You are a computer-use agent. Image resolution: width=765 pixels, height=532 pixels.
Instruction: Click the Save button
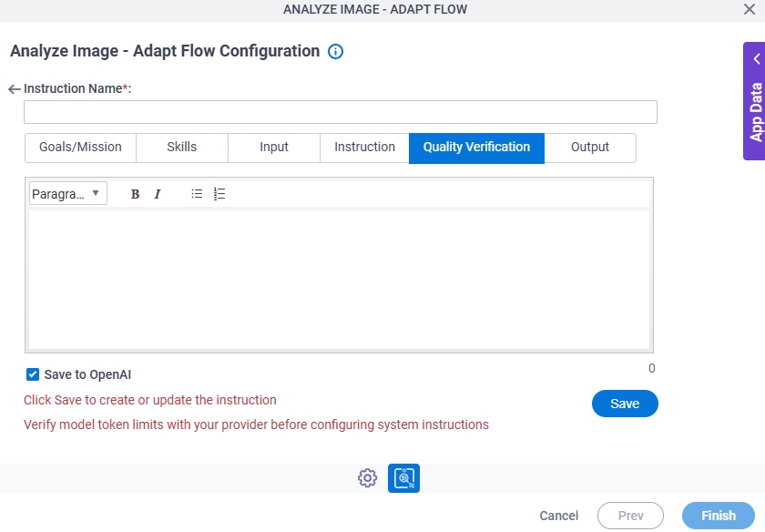click(x=625, y=404)
